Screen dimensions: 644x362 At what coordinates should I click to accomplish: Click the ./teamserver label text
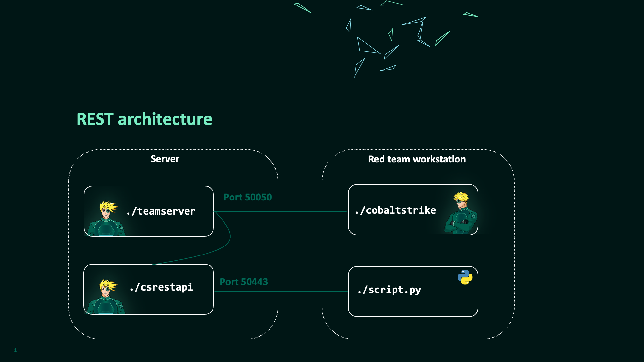tap(161, 211)
